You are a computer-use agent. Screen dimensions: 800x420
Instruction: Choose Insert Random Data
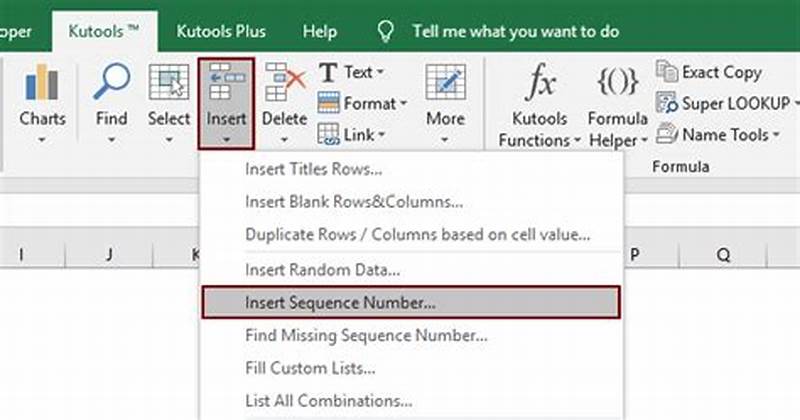coord(411,269)
